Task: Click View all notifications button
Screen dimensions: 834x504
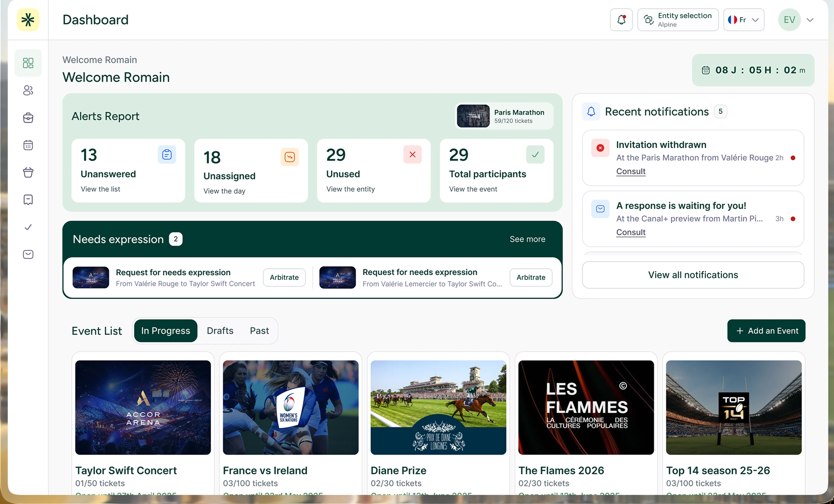Action: pos(693,275)
